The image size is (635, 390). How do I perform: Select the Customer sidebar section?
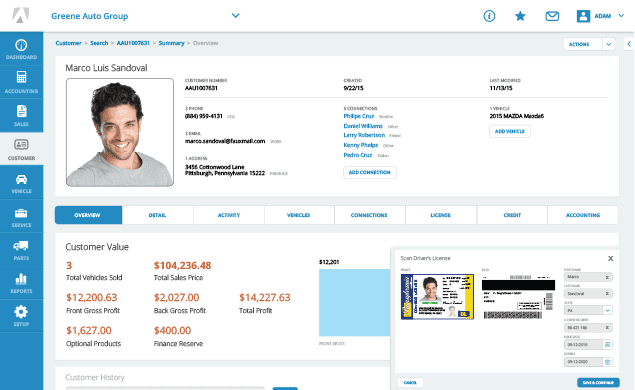[x=21, y=149]
